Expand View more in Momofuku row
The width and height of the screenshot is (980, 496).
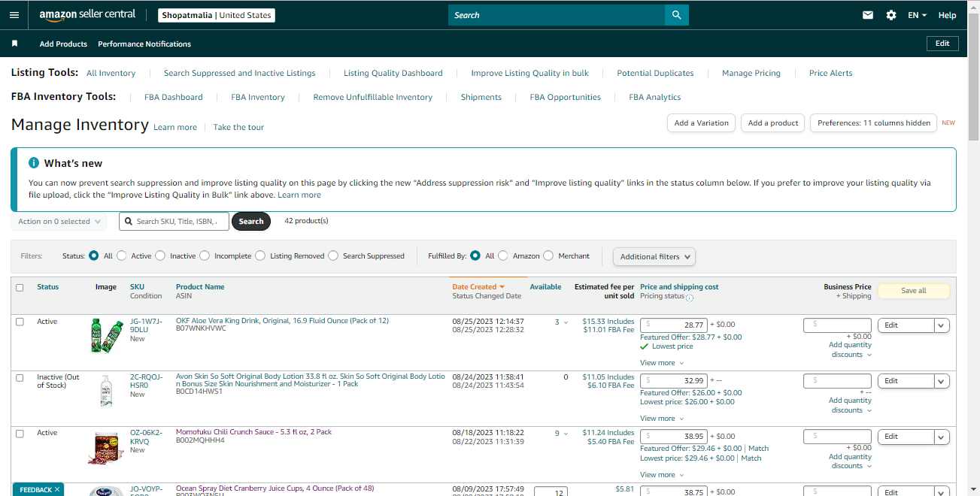662,475
